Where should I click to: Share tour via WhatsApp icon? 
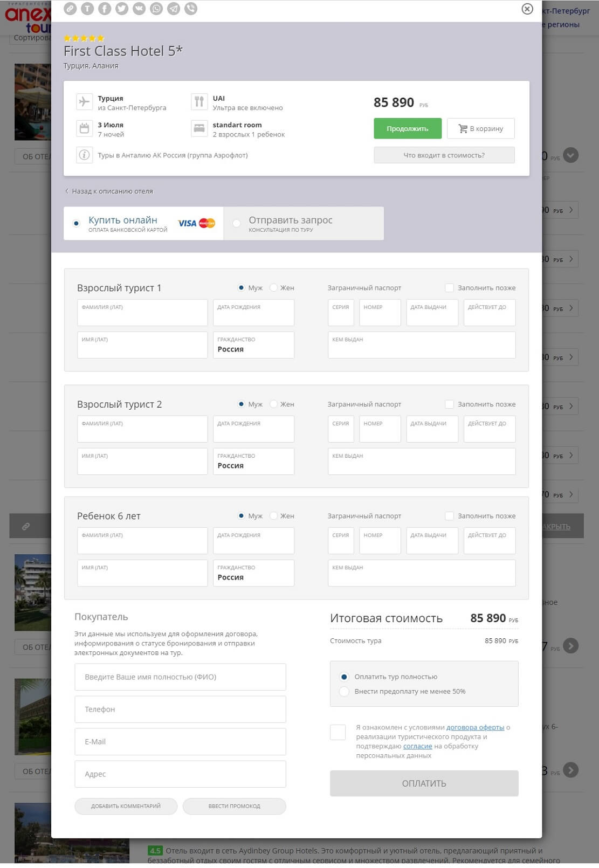pos(156,9)
